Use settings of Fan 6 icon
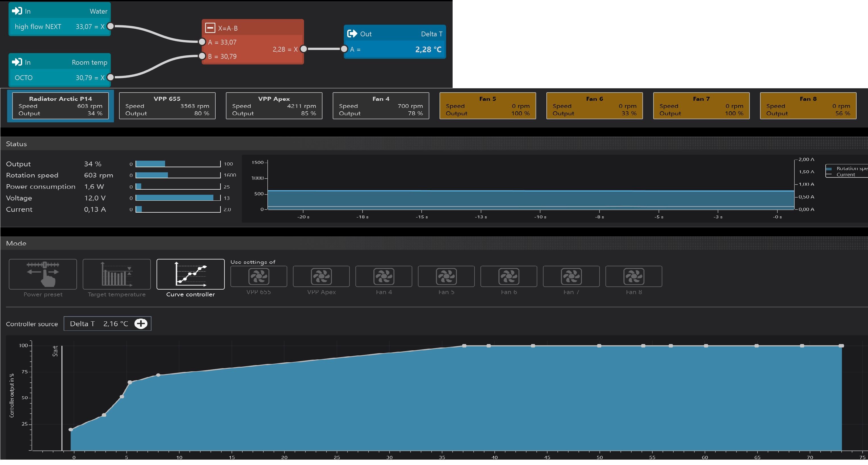This screenshot has height=465, width=868. [x=509, y=277]
